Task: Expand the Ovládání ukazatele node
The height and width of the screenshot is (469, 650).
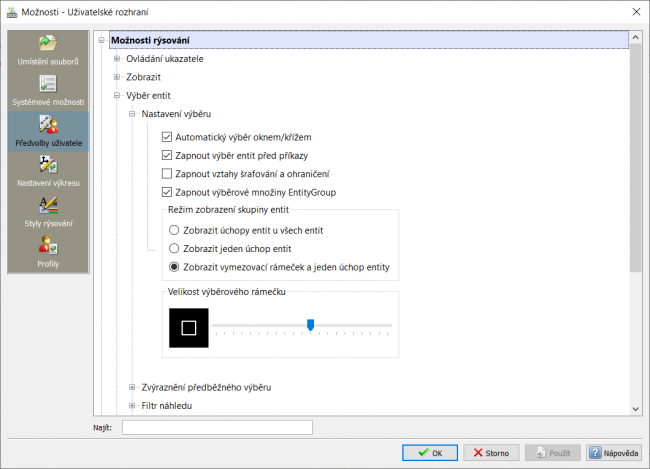Action: pos(117,58)
